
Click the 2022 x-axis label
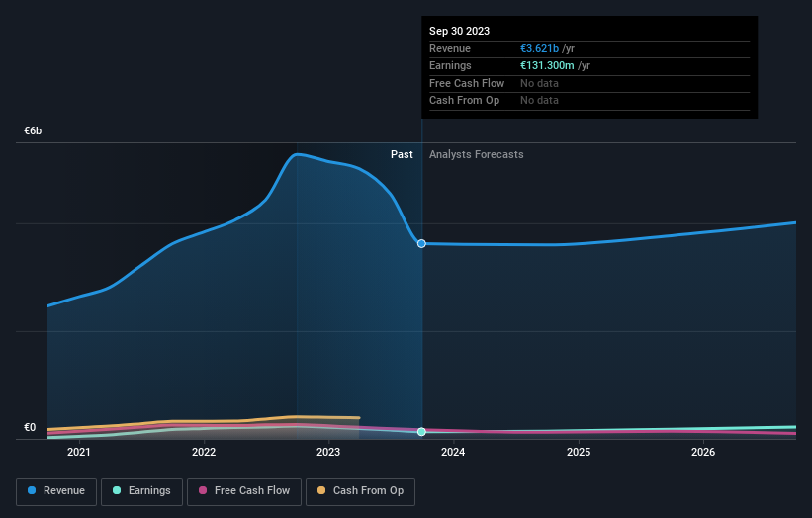pos(204,453)
